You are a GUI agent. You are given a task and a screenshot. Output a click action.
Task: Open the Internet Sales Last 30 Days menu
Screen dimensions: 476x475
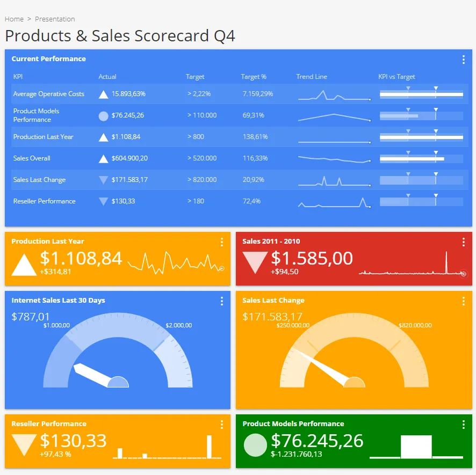click(222, 301)
